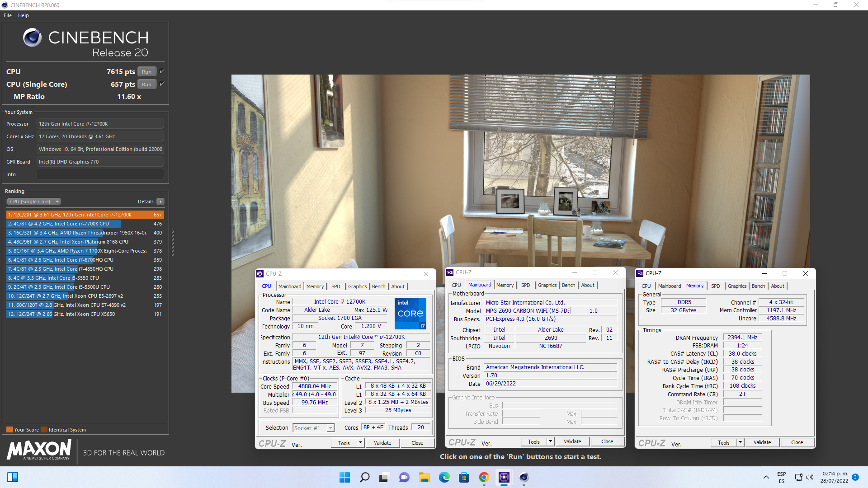
Task: Click the CPU-Z title icon in left window
Action: click(x=260, y=274)
